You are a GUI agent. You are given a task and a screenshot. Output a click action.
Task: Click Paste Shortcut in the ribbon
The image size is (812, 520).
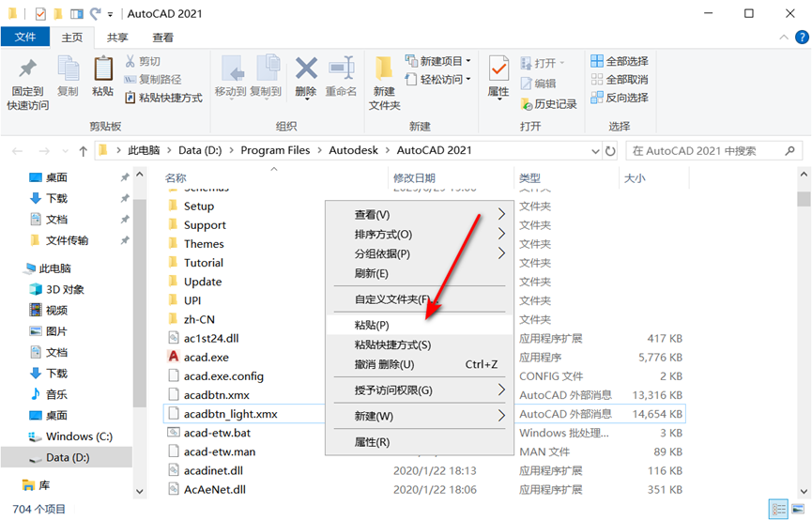[163, 98]
